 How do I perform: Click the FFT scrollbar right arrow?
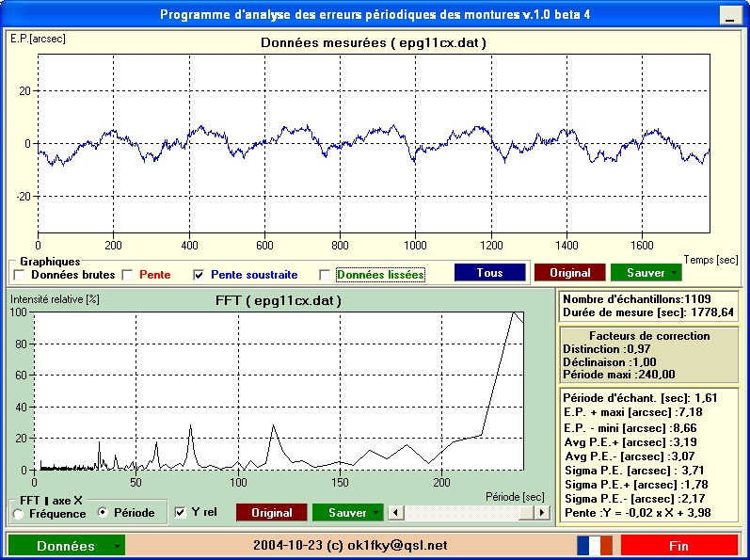pos(542,513)
